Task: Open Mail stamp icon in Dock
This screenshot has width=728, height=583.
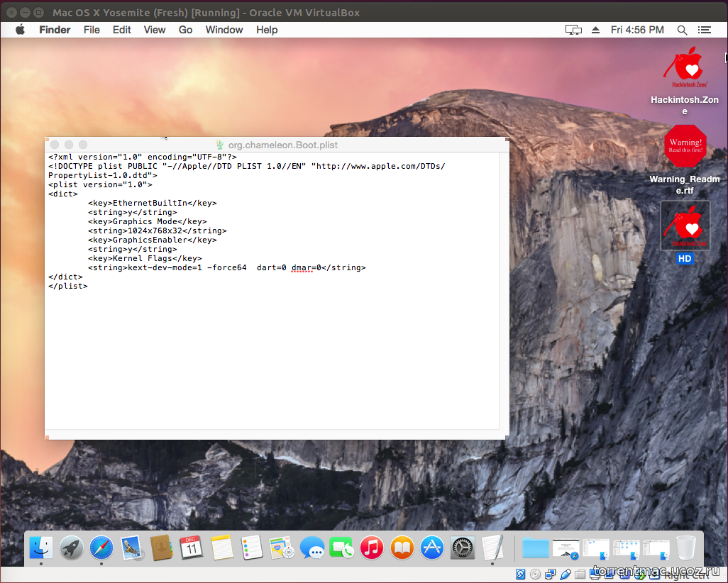Action: (131, 548)
